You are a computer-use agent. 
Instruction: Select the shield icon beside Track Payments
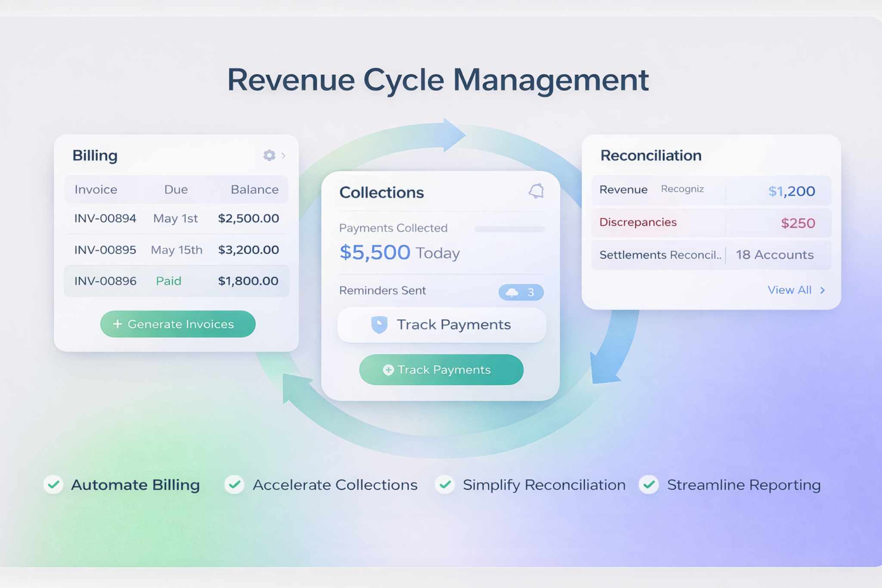pos(378,324)
